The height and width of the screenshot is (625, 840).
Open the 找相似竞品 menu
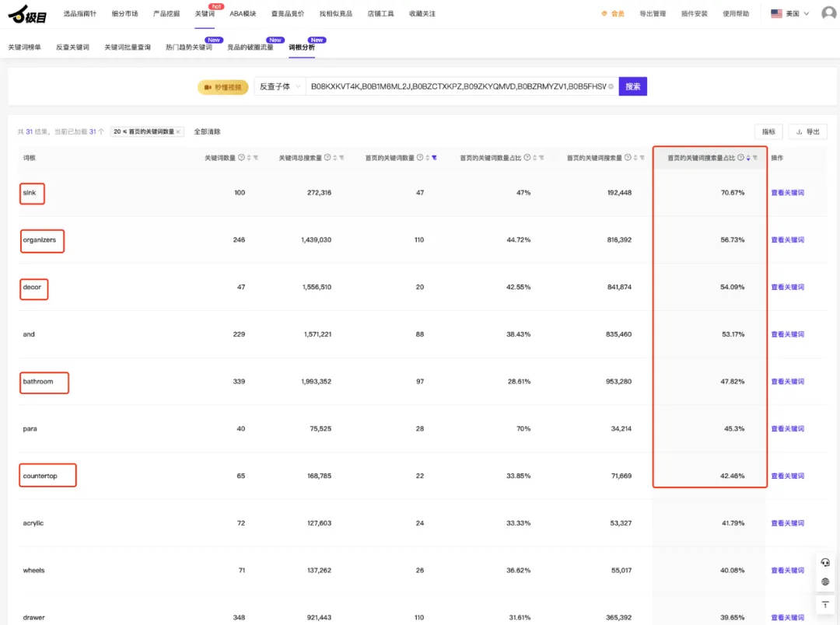pos(336,13)
